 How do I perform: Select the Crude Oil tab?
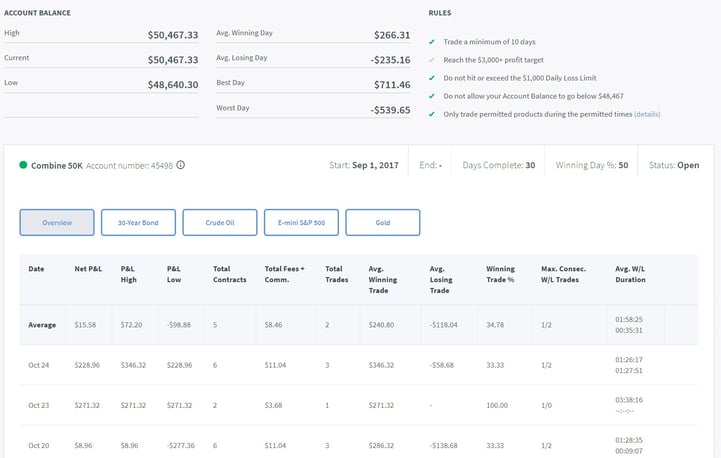click(x=219, y=222)
